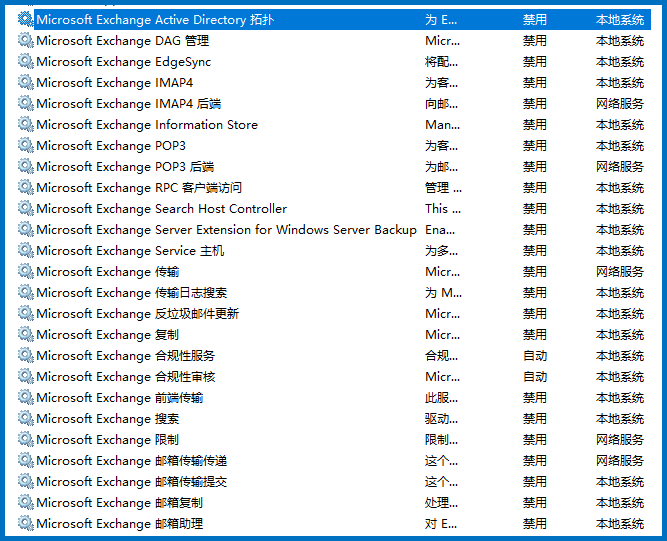Click logon account '网络服务' in IMAP4 后端 row
This screenshot has width=667, height=541.
(x=620, y=103)
